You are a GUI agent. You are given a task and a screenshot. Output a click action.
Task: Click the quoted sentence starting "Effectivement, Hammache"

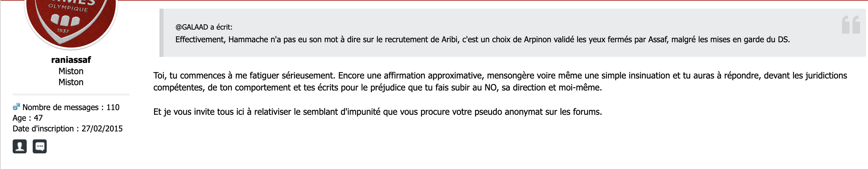(x=482, y=40)
